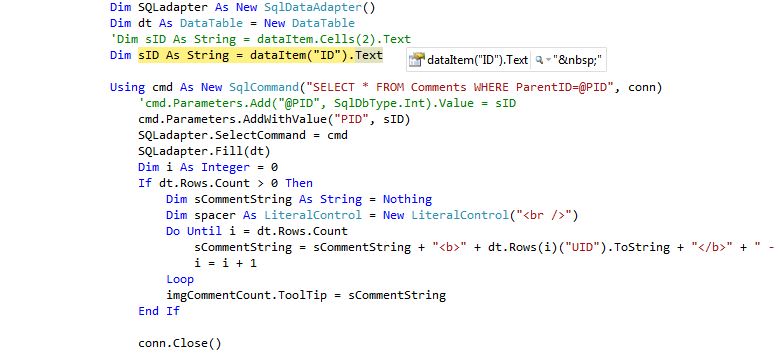Click Nothing keyword in sCommentString declaration
Image resolution: width=779 pixels, height=362 pixels.
pyautogui.click(x=407, y=200)
